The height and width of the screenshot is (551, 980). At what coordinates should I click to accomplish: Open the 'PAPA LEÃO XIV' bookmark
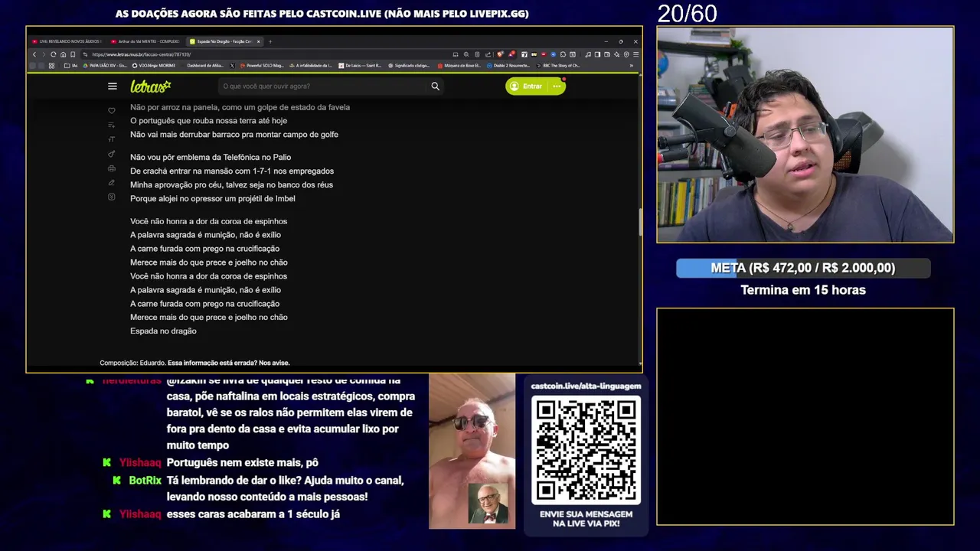105,66
